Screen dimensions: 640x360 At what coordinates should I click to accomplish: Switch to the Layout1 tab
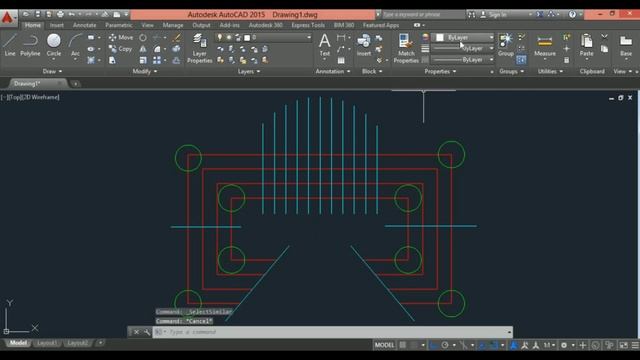click(x=47, y=343)
